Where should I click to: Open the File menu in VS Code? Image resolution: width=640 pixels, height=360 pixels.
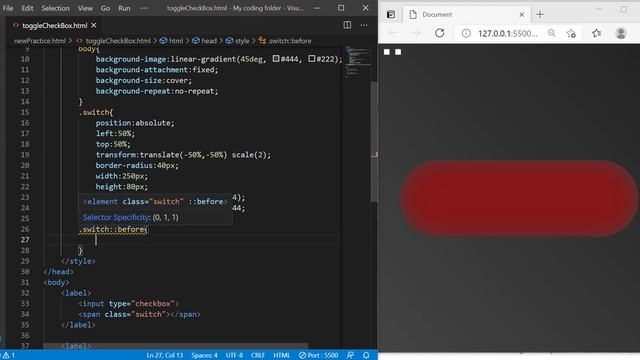pyautogui.click(x=8, y=8)
